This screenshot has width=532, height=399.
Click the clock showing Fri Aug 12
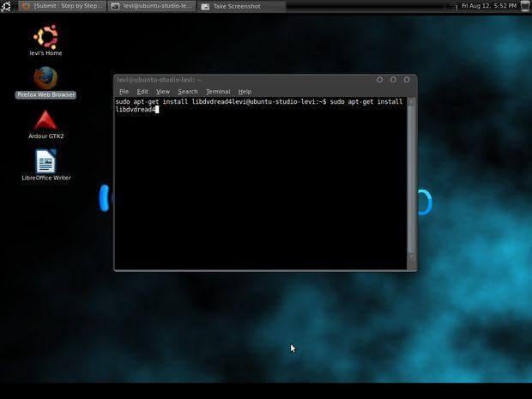489,6
